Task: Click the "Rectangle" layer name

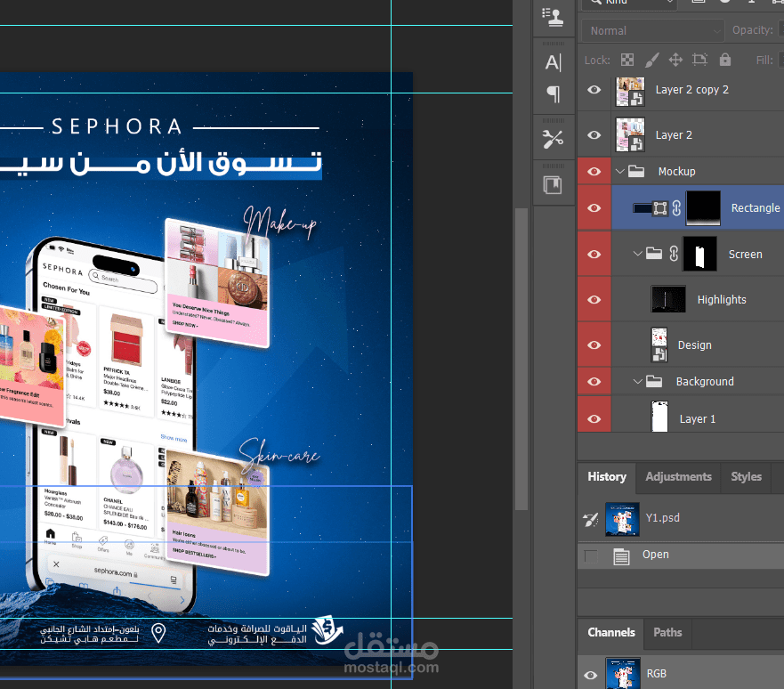Action: (x=756, y=208)
